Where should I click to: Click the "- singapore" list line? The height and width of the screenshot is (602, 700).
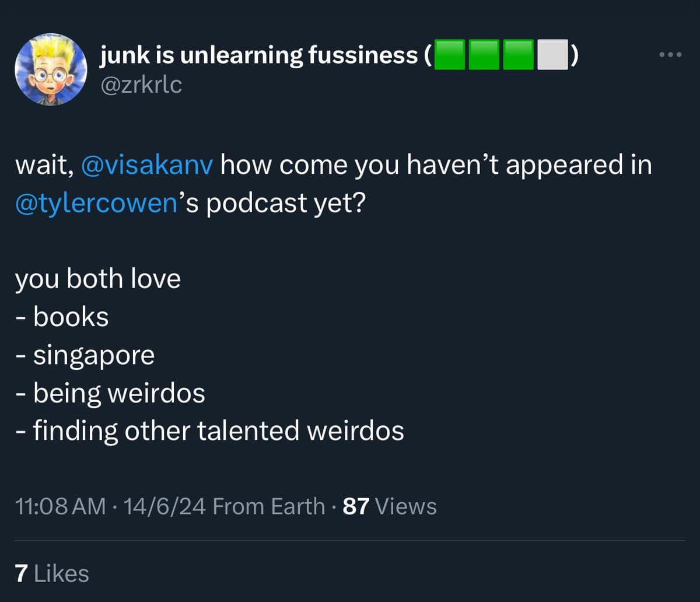click(x=85, y=355)
